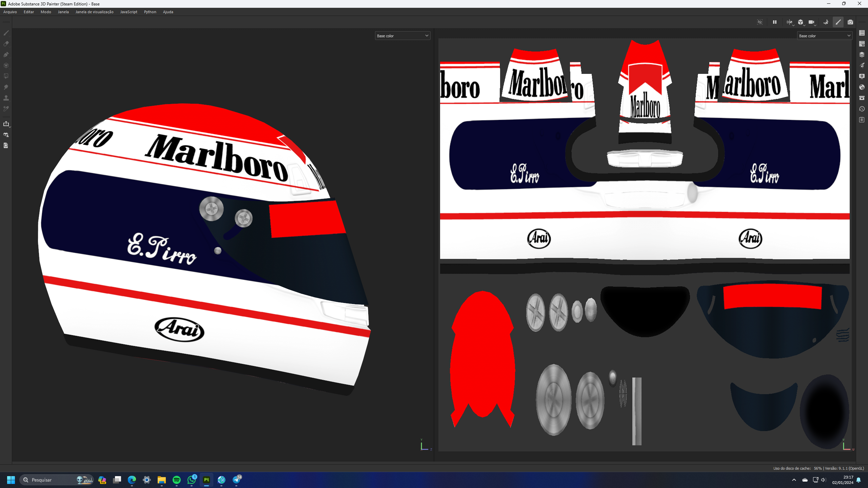
Task: Select the Eraser tool
Action: [x=6, y=44]
